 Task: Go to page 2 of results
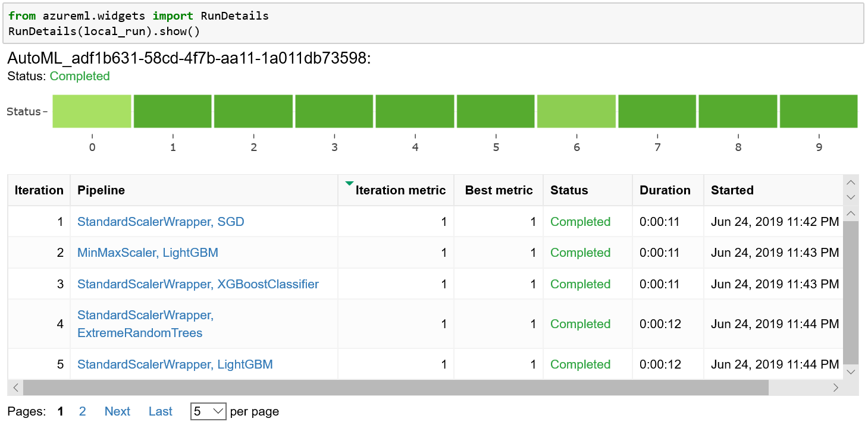point(83,411)
